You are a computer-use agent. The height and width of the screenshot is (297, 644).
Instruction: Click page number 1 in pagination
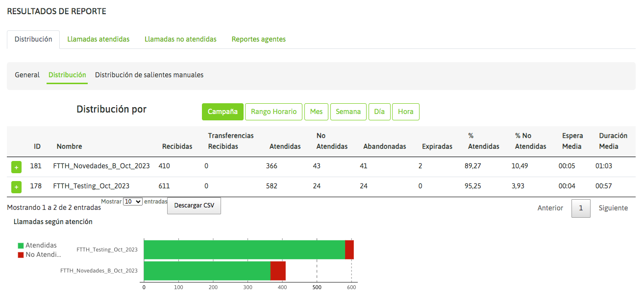581,208
